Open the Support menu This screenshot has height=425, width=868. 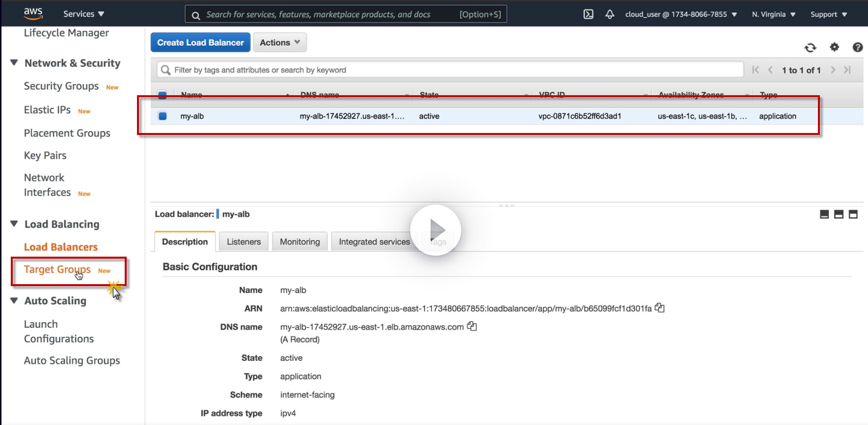[x=829, y=14]
